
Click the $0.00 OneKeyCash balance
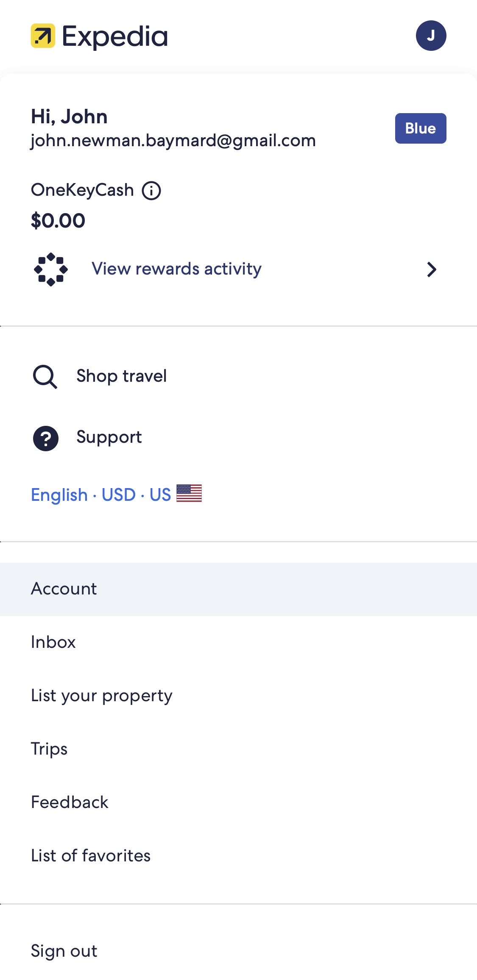click(58, 220)
